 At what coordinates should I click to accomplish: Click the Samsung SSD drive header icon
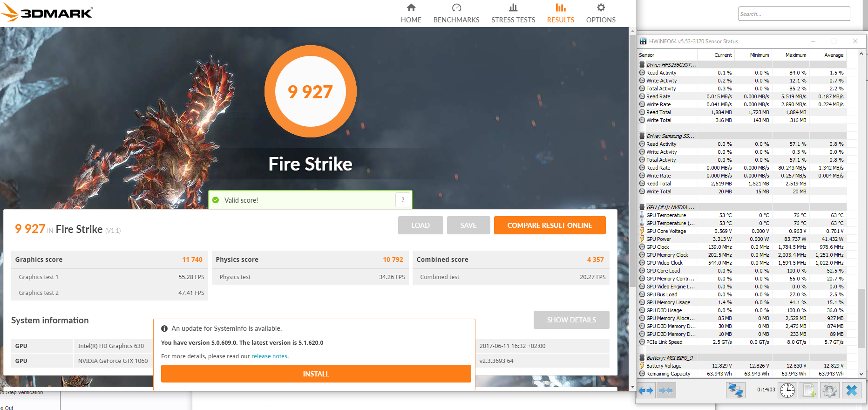[642, 136]
